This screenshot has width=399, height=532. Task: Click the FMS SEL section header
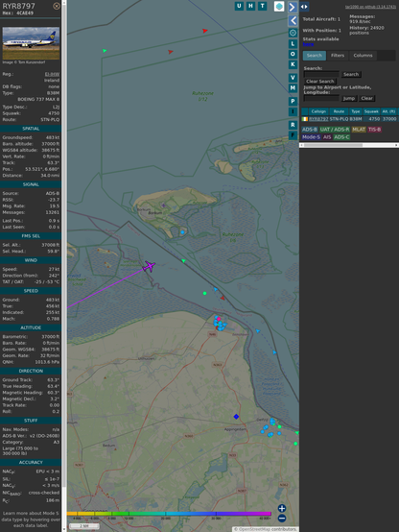pyautogui.click(x=31, y=236)
